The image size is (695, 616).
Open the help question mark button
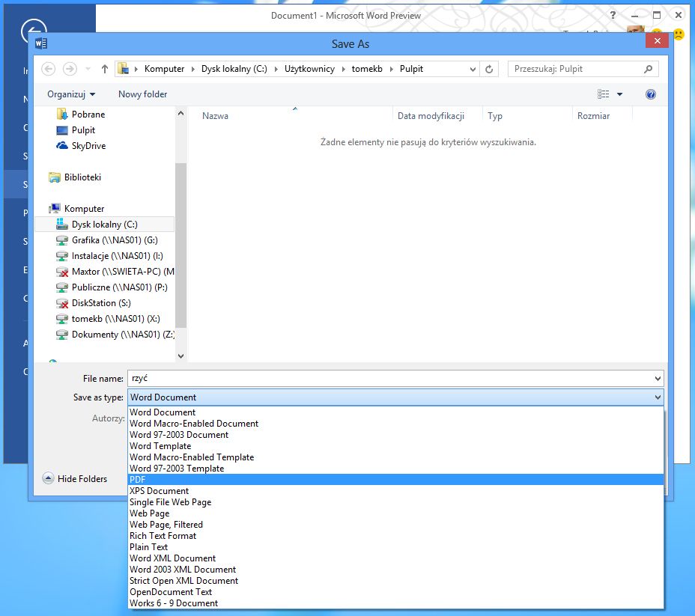pos(650,94)
